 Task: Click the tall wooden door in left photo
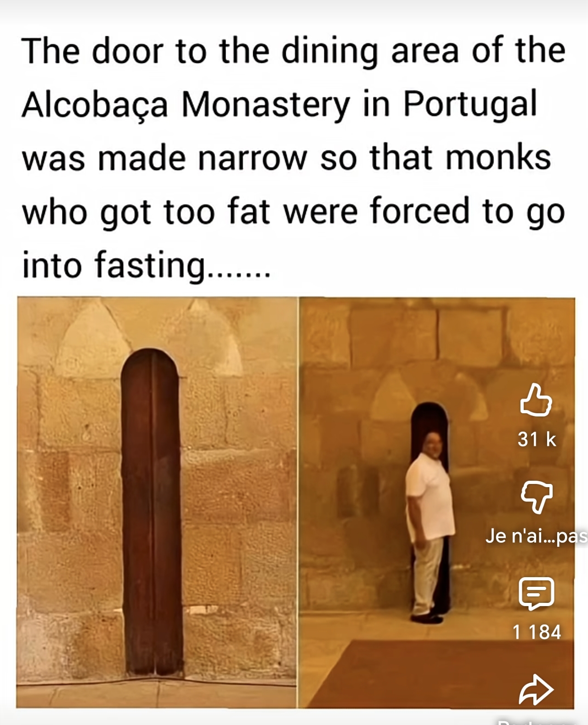point(150,512)
